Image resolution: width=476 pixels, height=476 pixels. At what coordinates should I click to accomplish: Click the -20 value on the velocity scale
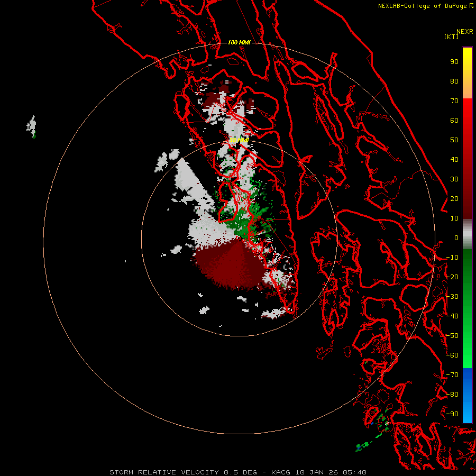(x=452, y=277)
